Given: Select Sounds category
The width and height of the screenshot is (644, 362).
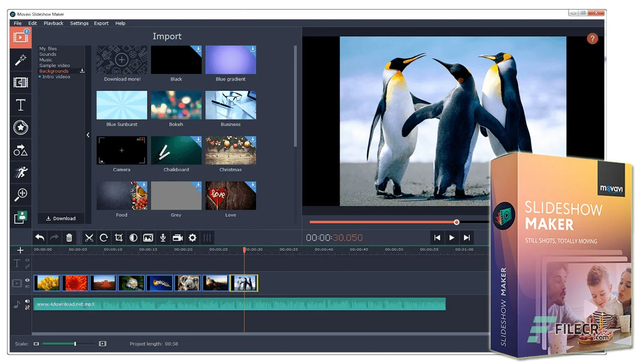Looking at the screenshot, I should click(x=48, y=54).
